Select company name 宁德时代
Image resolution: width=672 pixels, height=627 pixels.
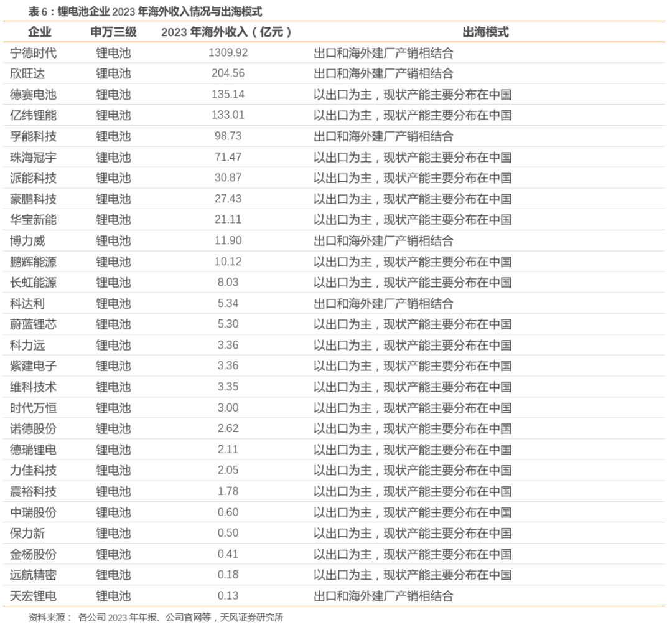tap(33, 53)
